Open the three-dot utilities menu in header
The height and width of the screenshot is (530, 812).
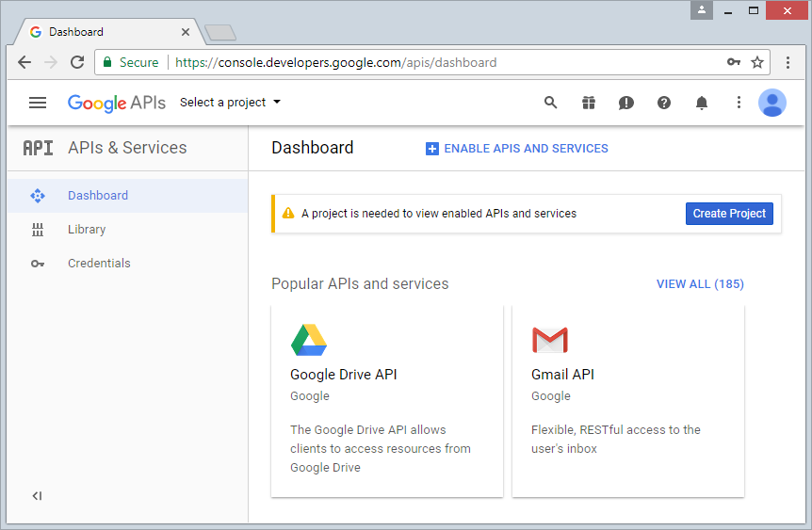(x=739, y=103)
